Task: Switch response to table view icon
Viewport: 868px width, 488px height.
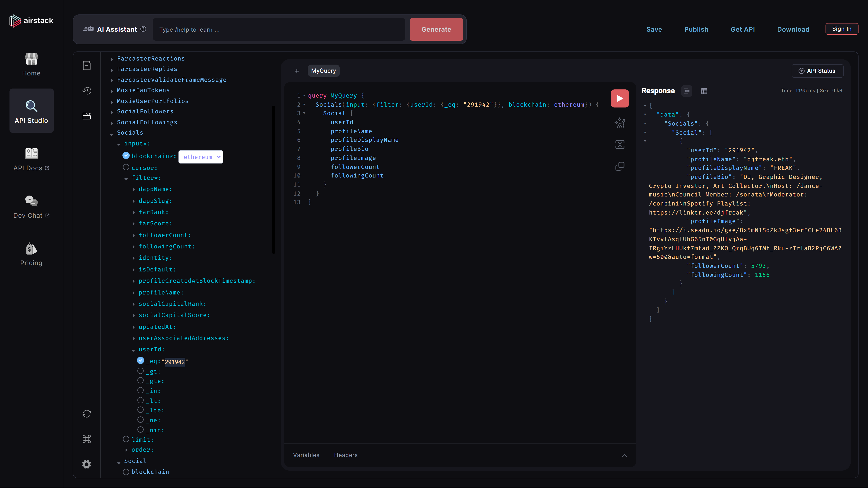Action: coord(704,91)
